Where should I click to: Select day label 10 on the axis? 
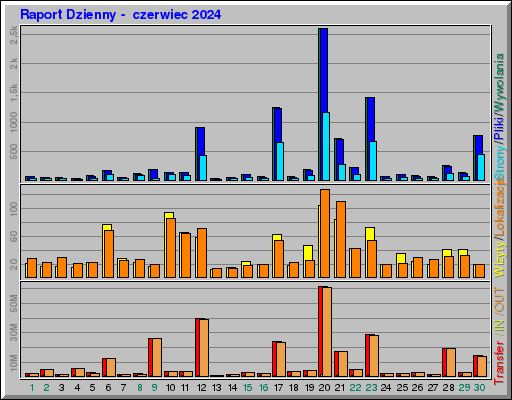[170, 388]
